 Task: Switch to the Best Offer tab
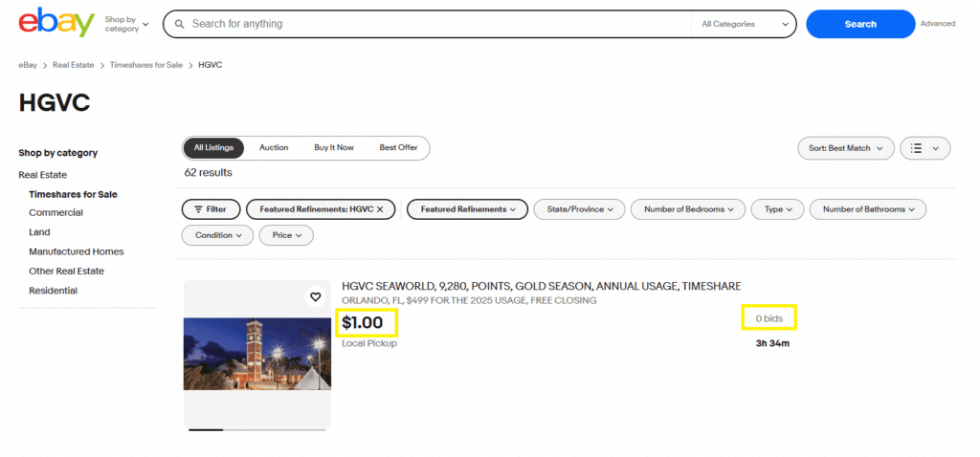point(398,148)
